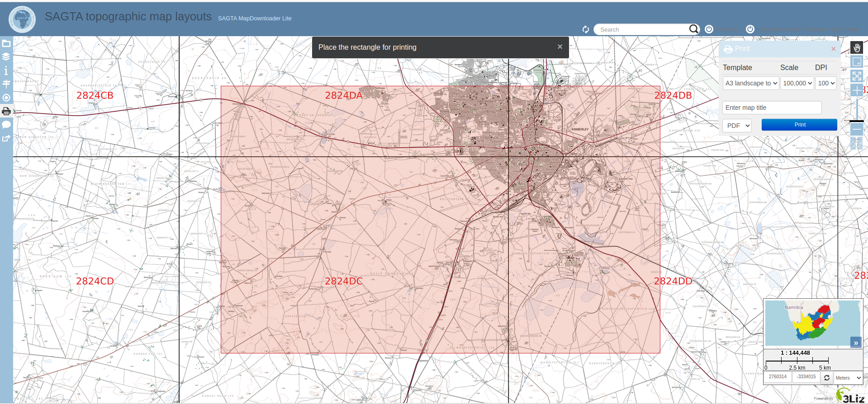Click the zoom in plus button

pyautogui.click(x=857, y=90)
